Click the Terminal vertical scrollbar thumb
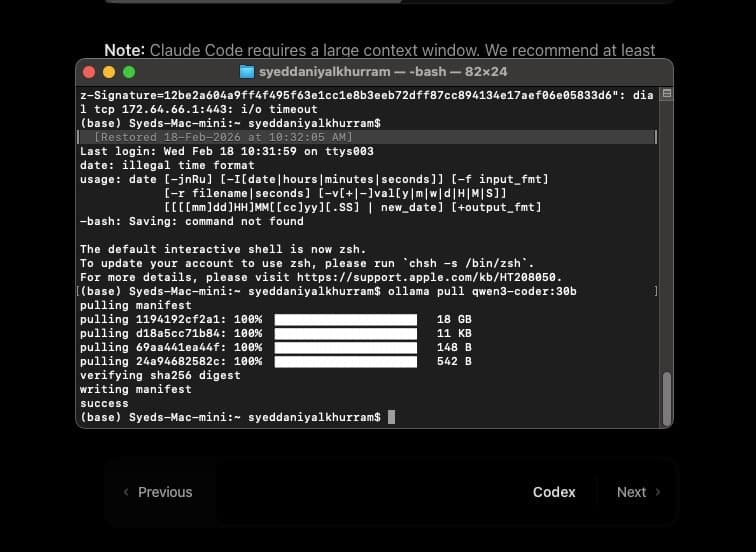756x552 pixels. click(x=667, y=399)
